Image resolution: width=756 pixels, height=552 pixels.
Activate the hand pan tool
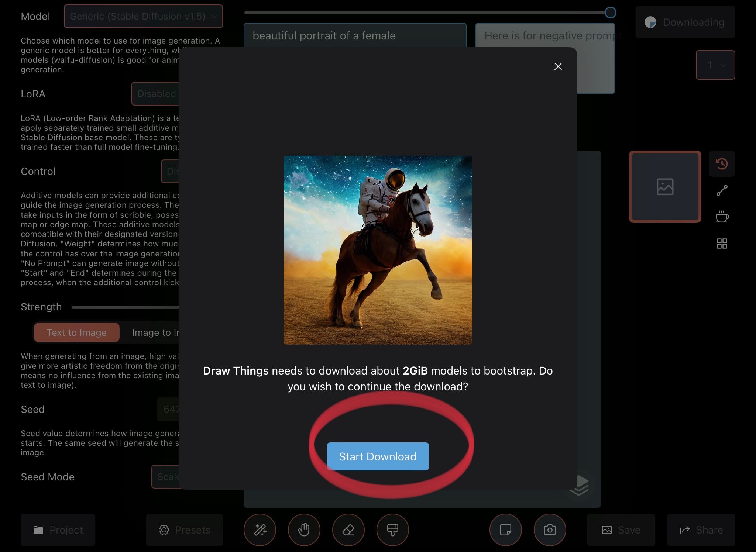(x=304, y=530)
